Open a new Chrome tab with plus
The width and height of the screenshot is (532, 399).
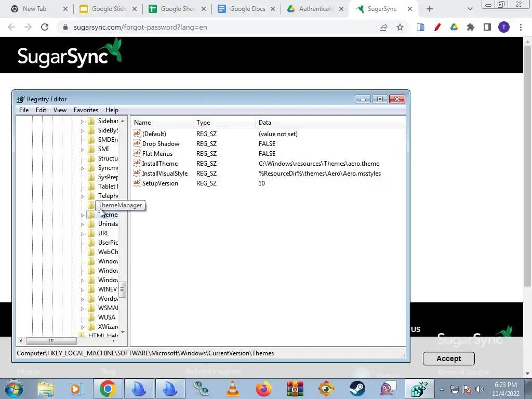[430, 9]
